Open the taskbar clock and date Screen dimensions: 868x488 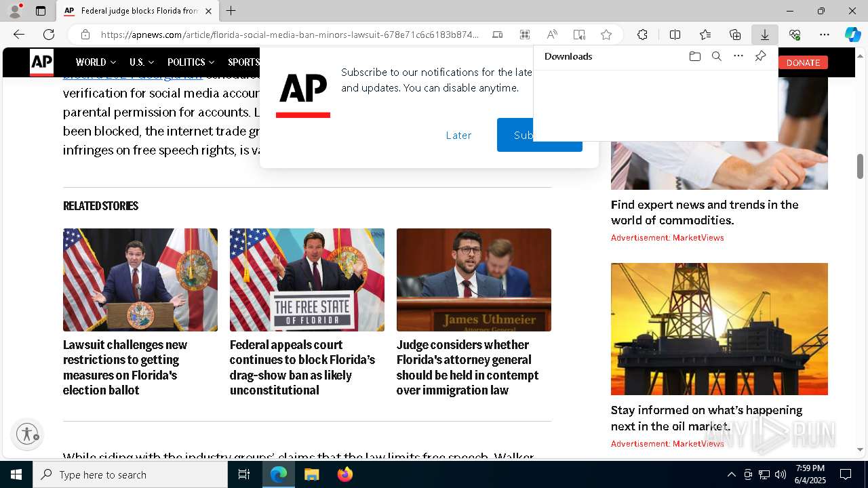pyautogui.click(x=810, y=474)
